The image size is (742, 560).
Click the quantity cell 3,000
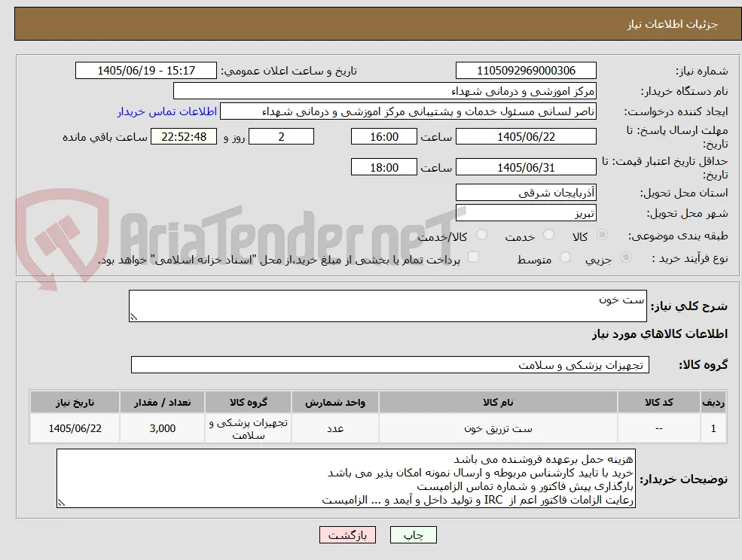click(162, 428)
